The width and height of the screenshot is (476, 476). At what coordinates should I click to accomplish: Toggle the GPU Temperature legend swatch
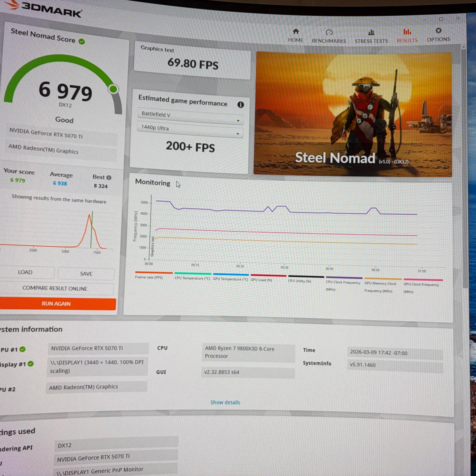pos(231,274)
